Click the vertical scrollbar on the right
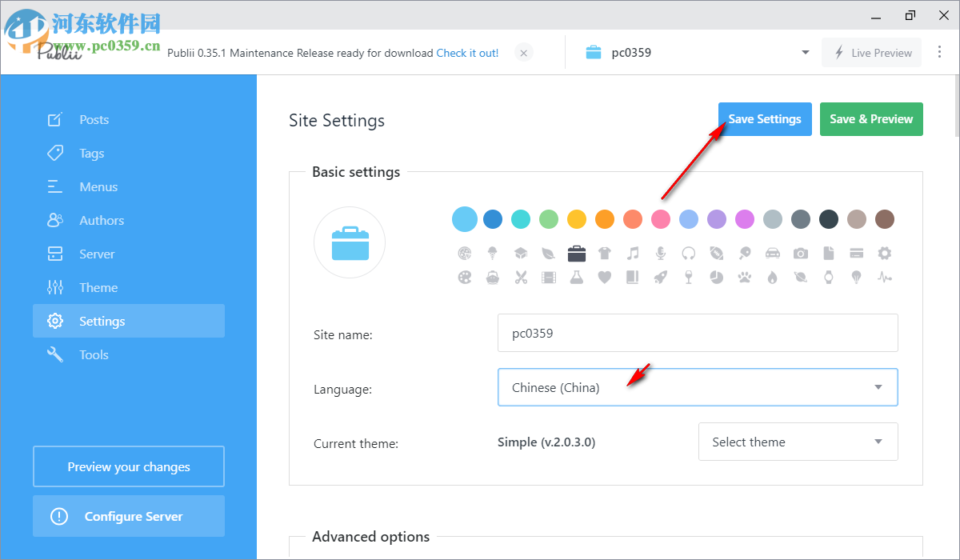The image size is (960, 560). coord(955,104)
